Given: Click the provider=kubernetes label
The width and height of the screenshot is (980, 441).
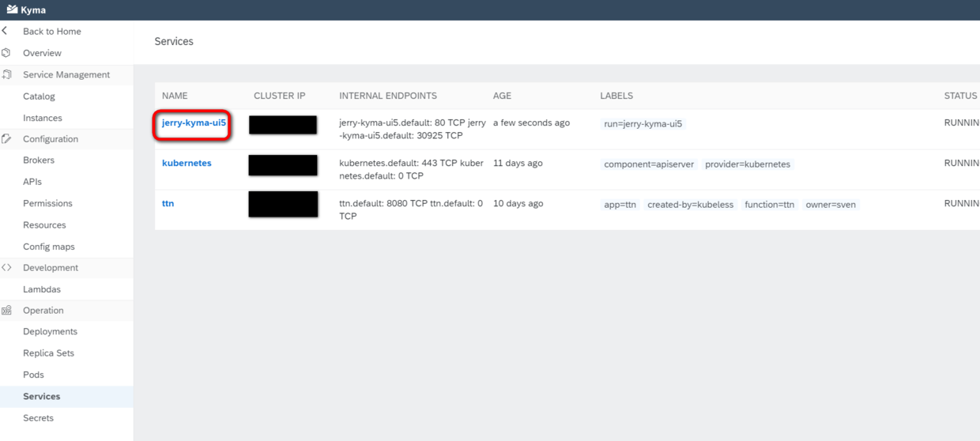Looking at the screenshot, I should click(x=748, y=164).
